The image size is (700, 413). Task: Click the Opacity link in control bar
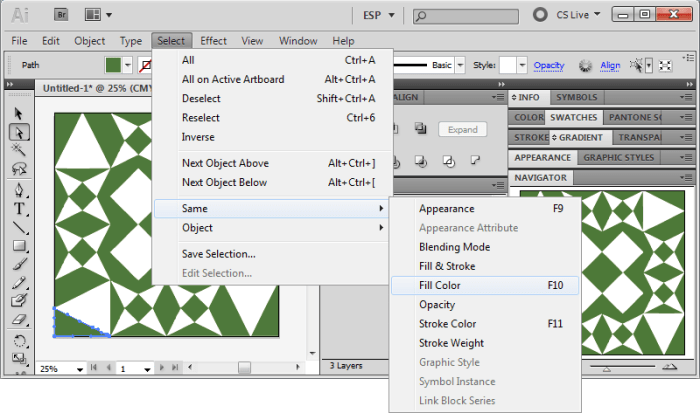[549, 66]
